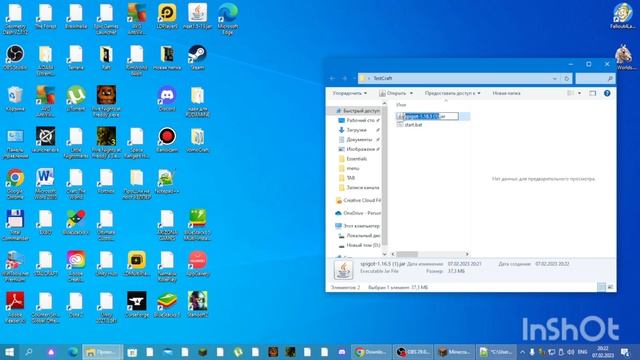Expand the Предоставить доступ к dropdown

click(452, 93)
